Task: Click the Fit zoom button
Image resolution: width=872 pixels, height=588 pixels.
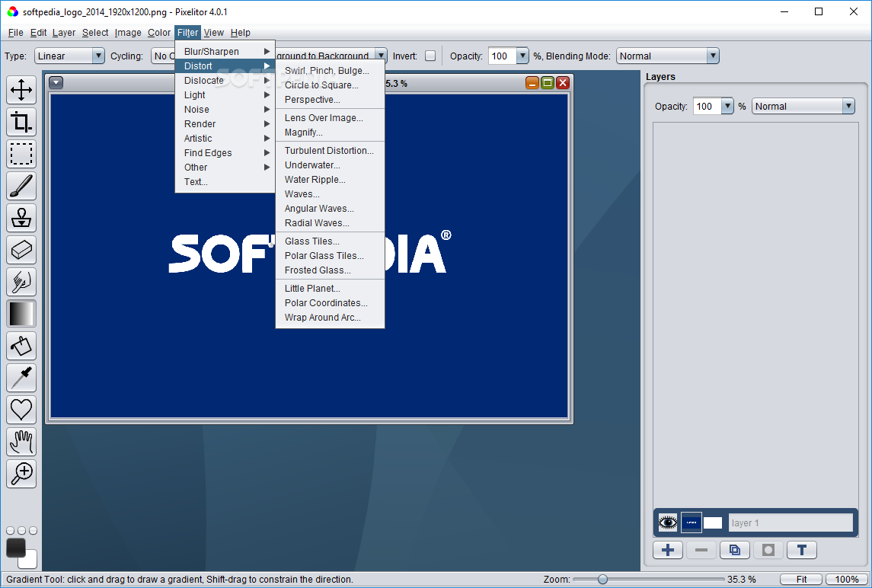Action: click(x=801, y=580)
